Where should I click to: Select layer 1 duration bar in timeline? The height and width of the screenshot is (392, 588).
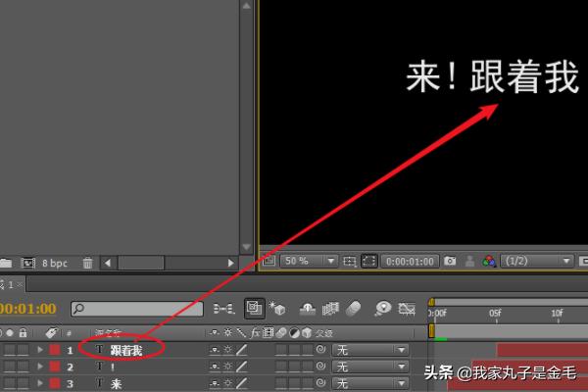[542, 350]
